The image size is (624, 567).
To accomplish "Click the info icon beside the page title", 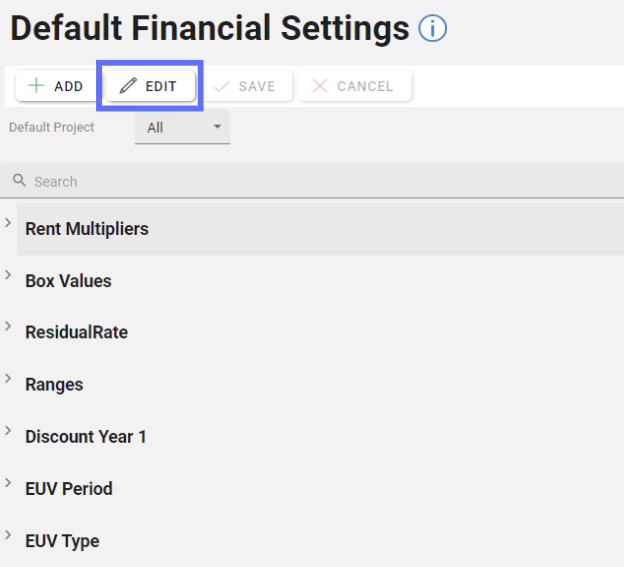I will (x=433, y=29).
